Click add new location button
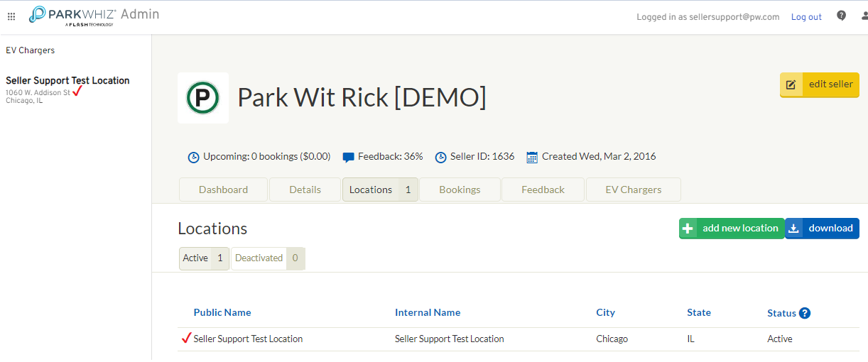This screenshot has height=362, width=868. pos(732,229)
